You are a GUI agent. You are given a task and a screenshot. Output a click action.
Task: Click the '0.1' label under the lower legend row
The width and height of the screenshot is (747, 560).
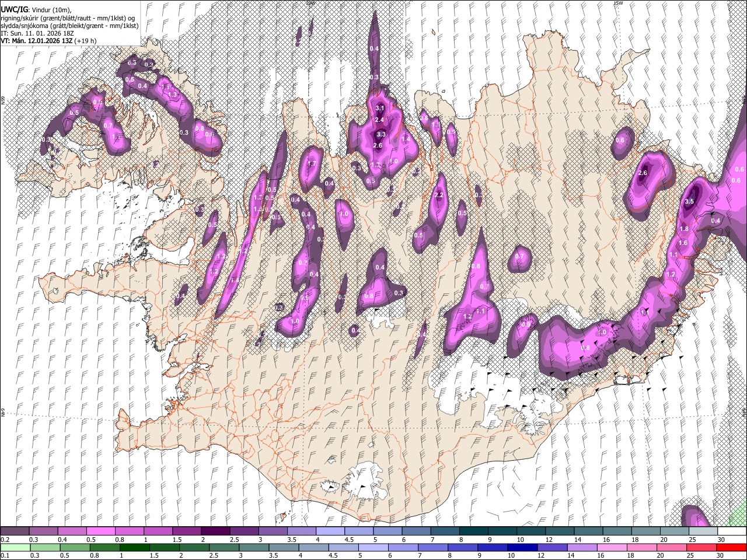tap(5, 556)
